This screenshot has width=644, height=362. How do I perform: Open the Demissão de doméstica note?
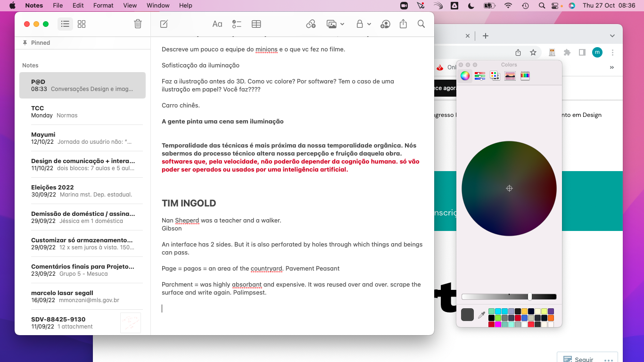pyautogui.click(x=83, y=217)
